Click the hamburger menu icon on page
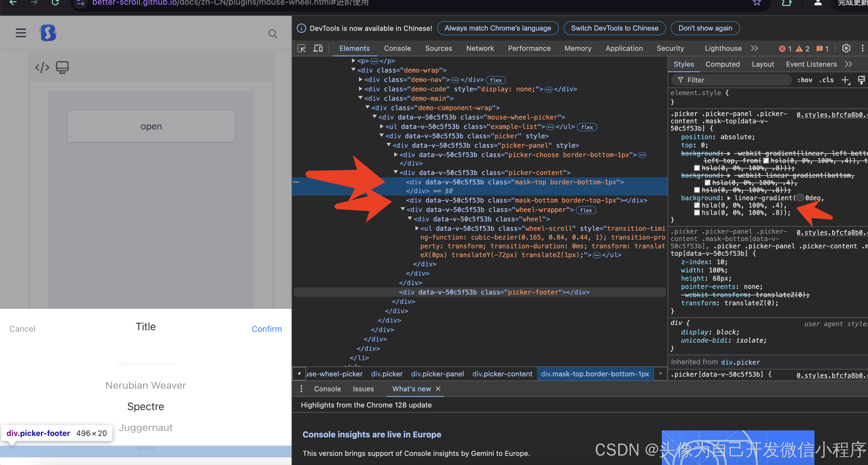868x465 pixels. click(x=21, y=33)
